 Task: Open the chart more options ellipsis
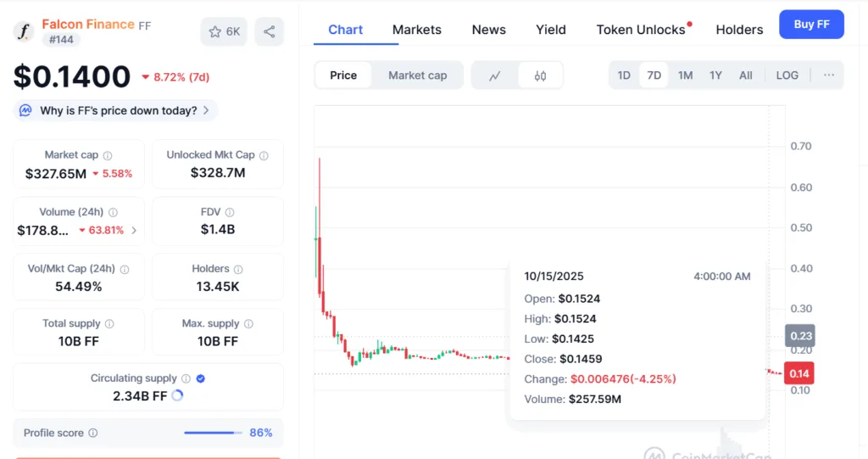pos(829,76)
